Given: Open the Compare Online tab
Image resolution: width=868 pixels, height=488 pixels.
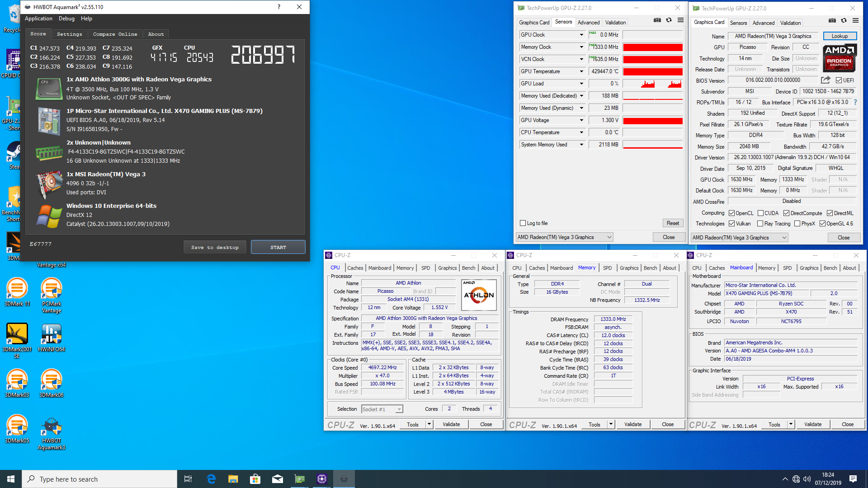Looking at the screenshot, I should pyautogui.click(x=115, y=34).
